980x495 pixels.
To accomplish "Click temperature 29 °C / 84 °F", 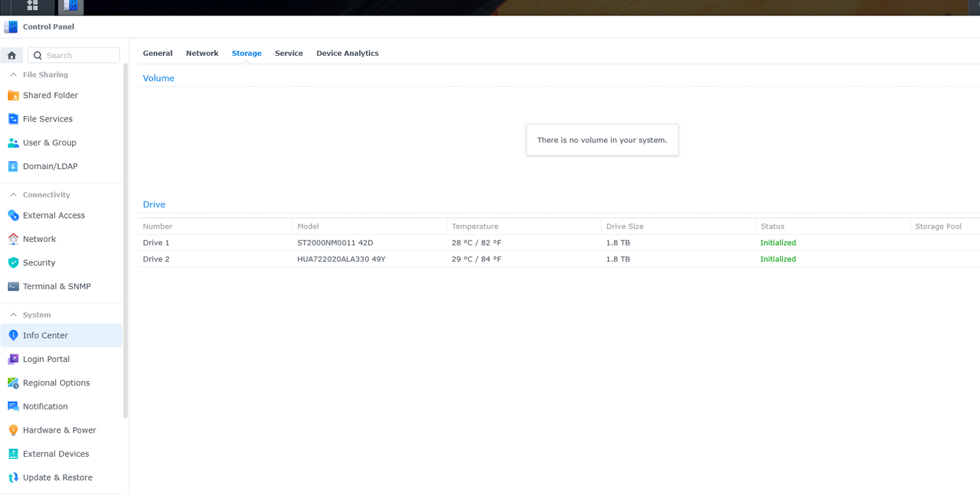I will [x=476, y=259].
